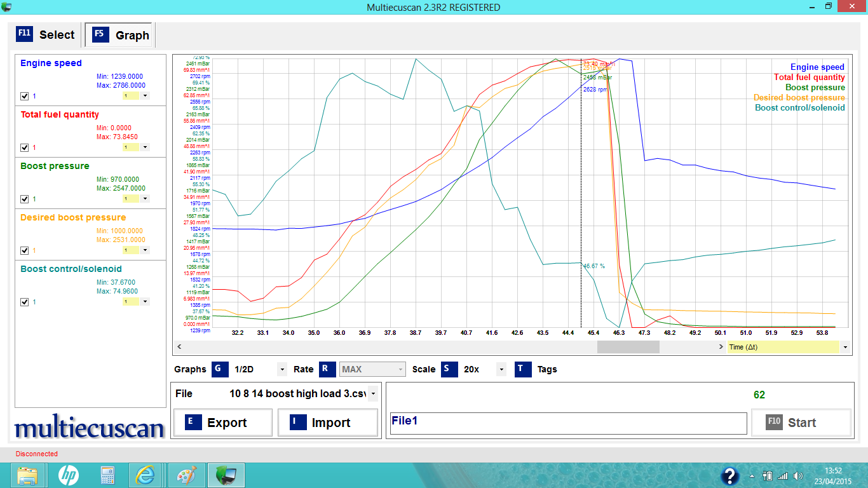Toggle the Boost pressure checkbox
This screenshot has height=488, width=868.
coord(25,199)
